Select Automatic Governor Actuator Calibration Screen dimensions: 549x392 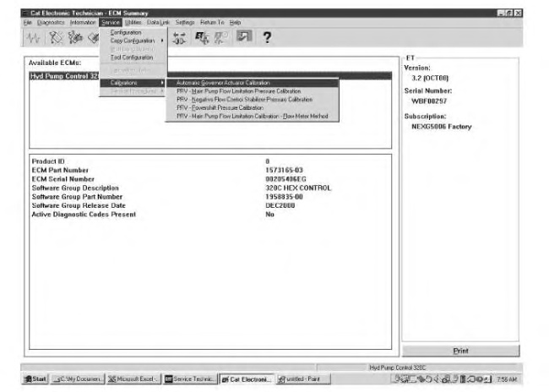pyautogui.click(x=223, y=83)
